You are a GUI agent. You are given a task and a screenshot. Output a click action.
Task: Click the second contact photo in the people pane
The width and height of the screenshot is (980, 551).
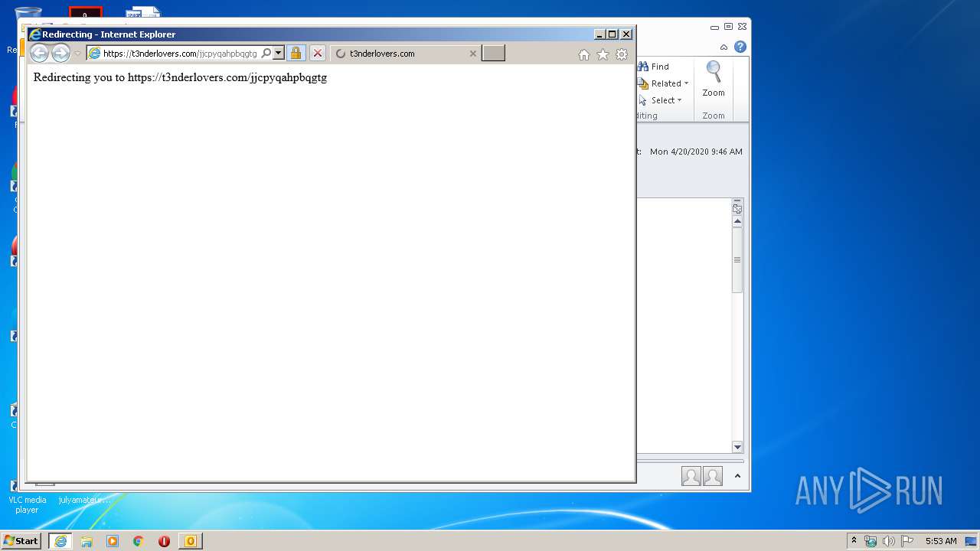[713, 476]
